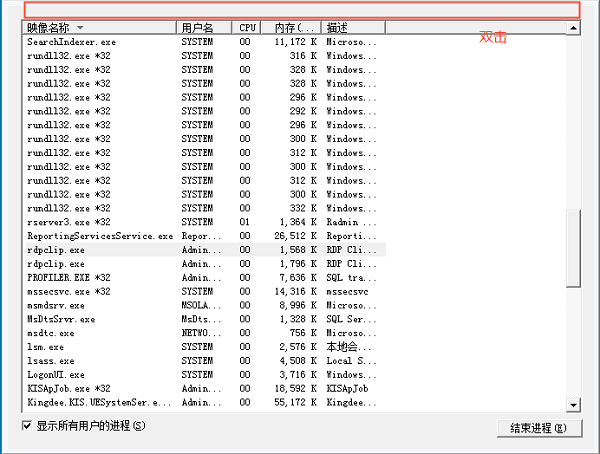Select PROFILER.EXE *32 process

tap(69, 277)
